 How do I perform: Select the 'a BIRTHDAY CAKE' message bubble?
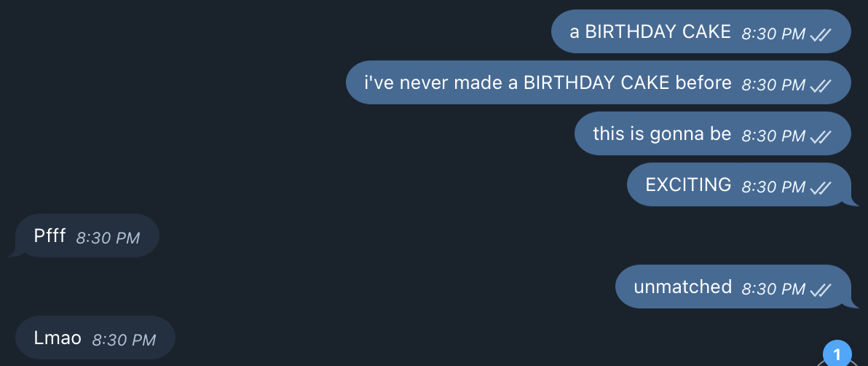coord(701,31)
